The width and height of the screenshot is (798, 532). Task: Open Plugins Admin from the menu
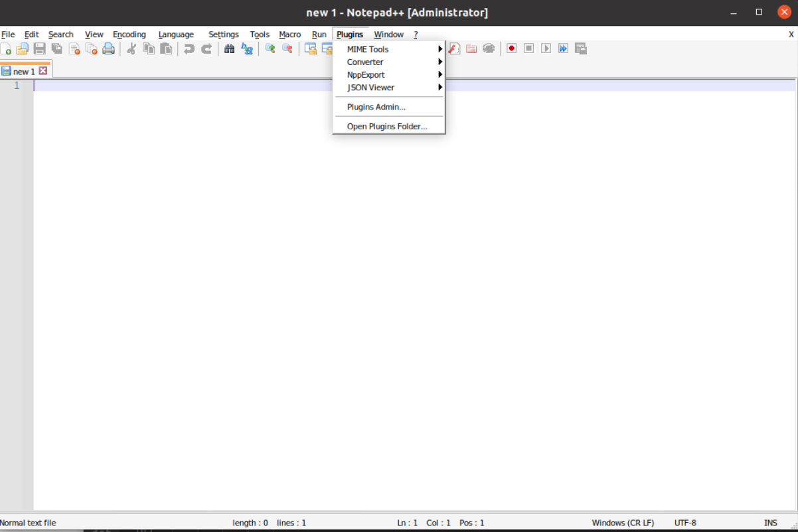coord(376,107)
